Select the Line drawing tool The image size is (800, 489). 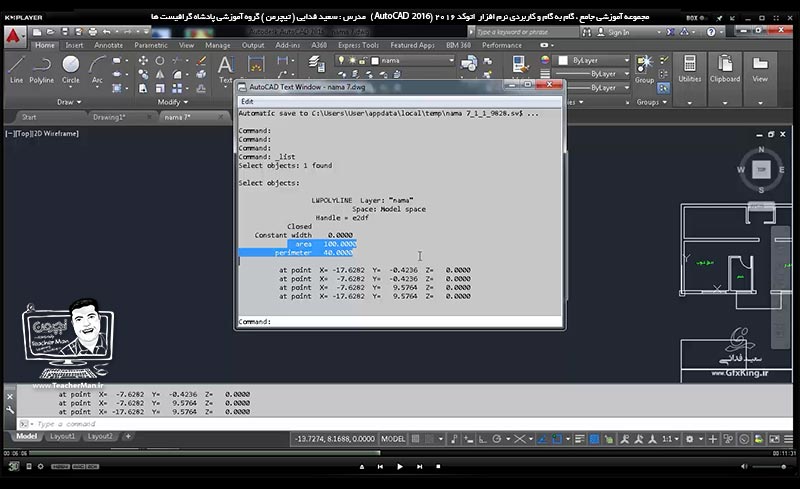click(x=16, y=70)
